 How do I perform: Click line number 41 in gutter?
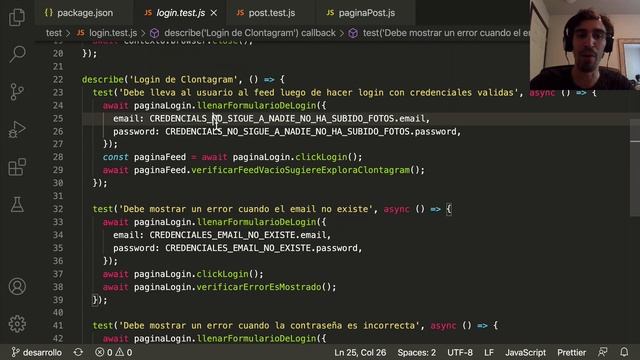tap(58, 326)
